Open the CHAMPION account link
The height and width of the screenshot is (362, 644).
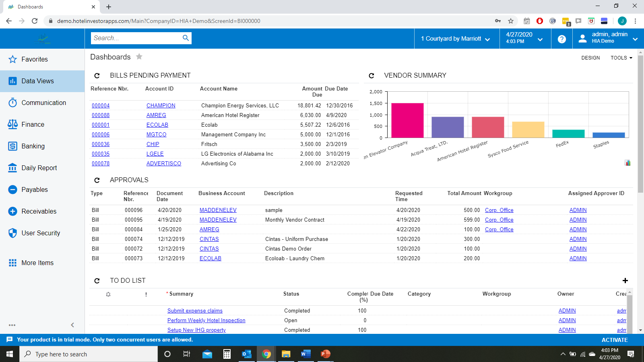161,106
